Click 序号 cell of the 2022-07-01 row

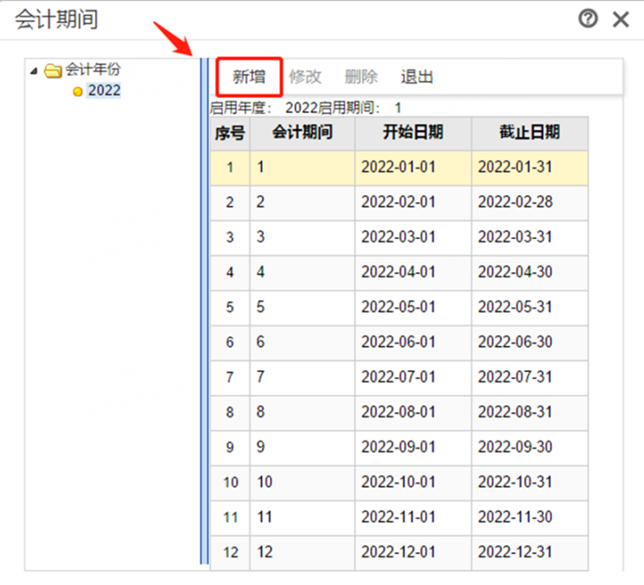pyautogui.click(x=230, y=378)
